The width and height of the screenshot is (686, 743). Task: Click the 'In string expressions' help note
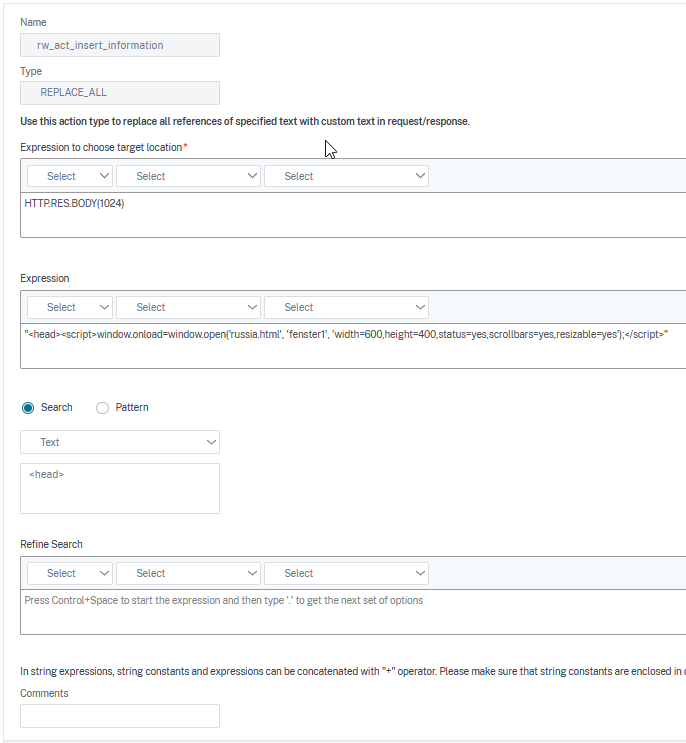pos(353,671)
